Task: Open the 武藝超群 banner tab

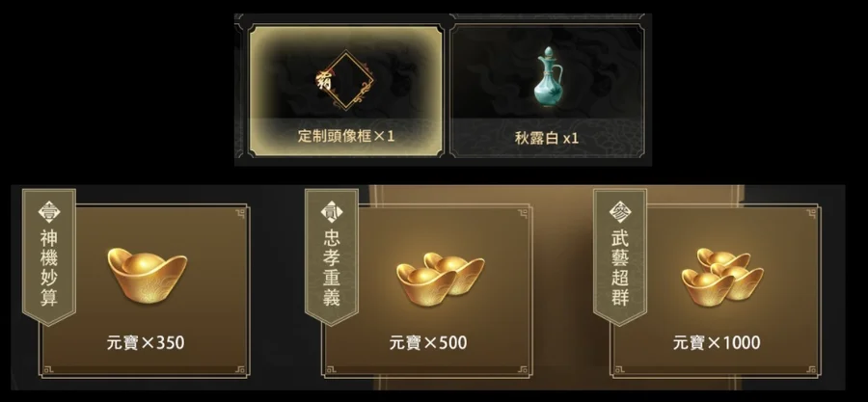Action: [620, 257]
